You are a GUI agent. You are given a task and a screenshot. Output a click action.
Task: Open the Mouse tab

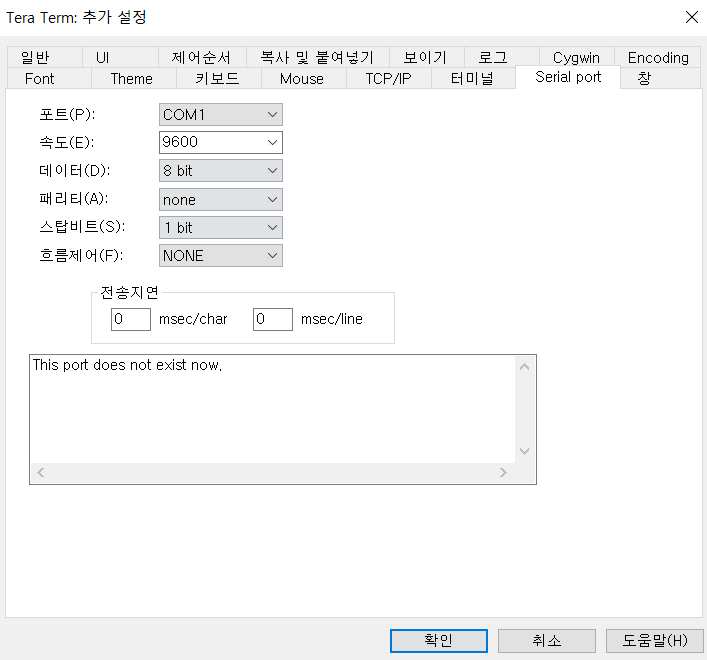(303, 78)
